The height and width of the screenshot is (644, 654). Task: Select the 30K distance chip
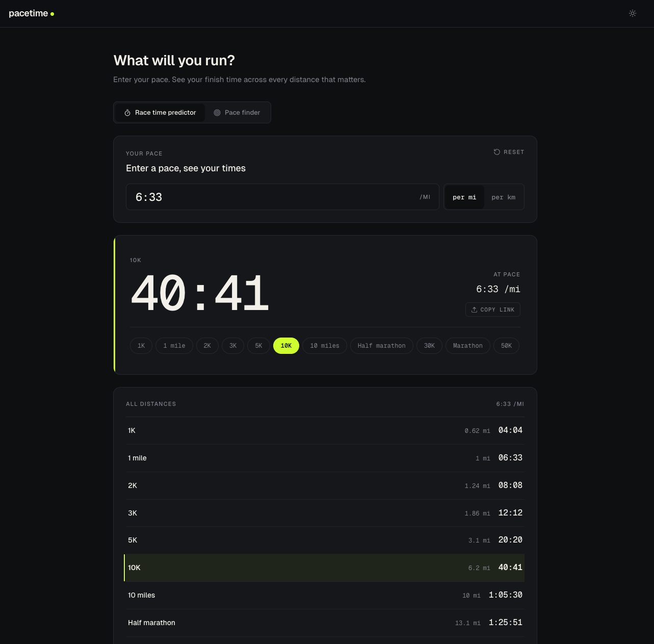click(x=429, y=346)
